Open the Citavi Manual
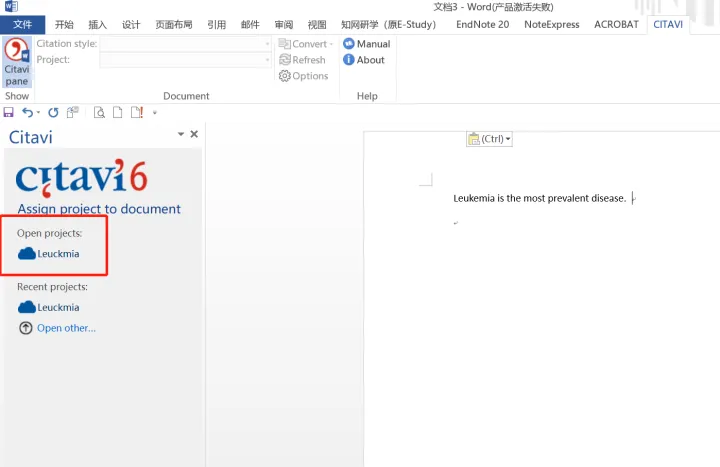This screenshot has width=720, height=467. (366, 44)
